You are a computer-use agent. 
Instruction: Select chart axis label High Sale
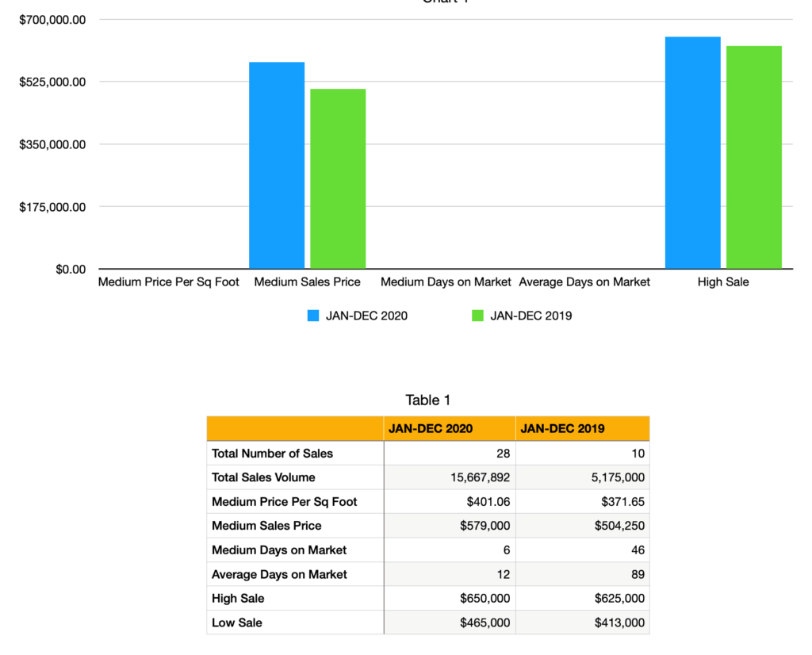click(723, 282)
